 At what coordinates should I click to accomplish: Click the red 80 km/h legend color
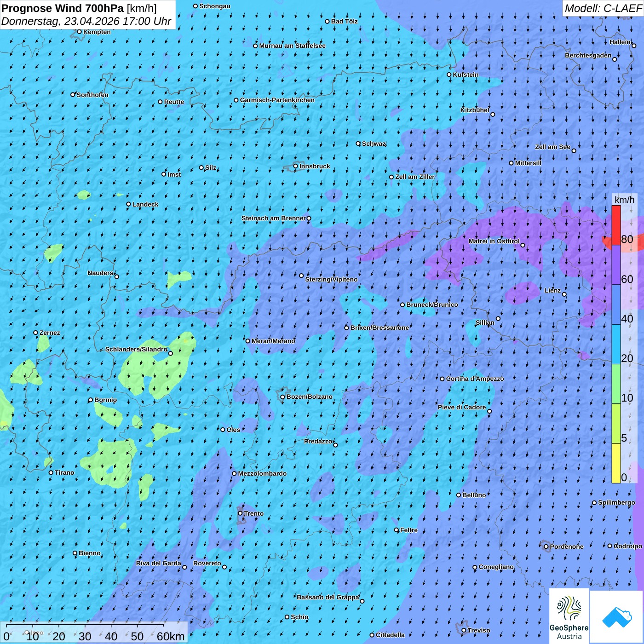(616, 225)
